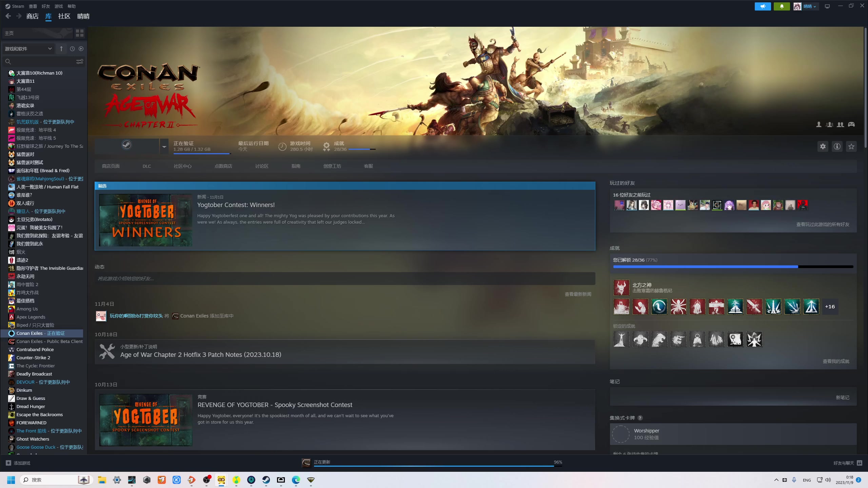This screenshot has width=868, height=488.
Task: Click 查看最新新闻 link
Action: pyautogui.click(x=578, y=294)
